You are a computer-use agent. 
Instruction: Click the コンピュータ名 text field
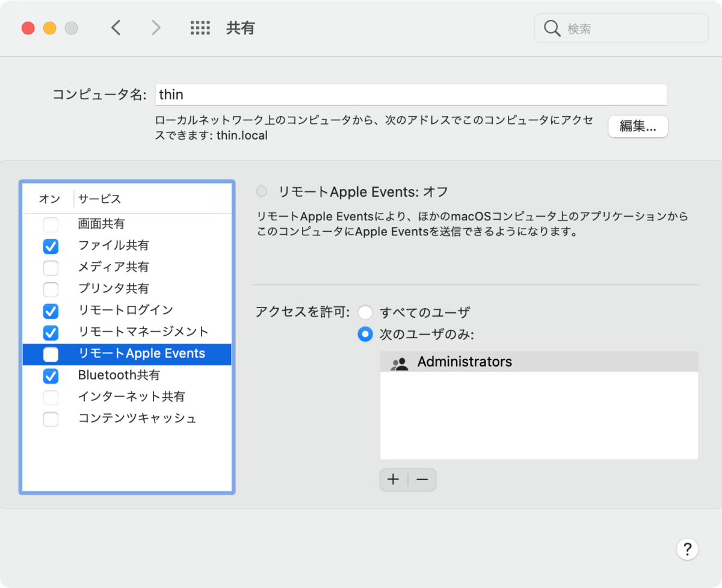[x=411, y=94]
